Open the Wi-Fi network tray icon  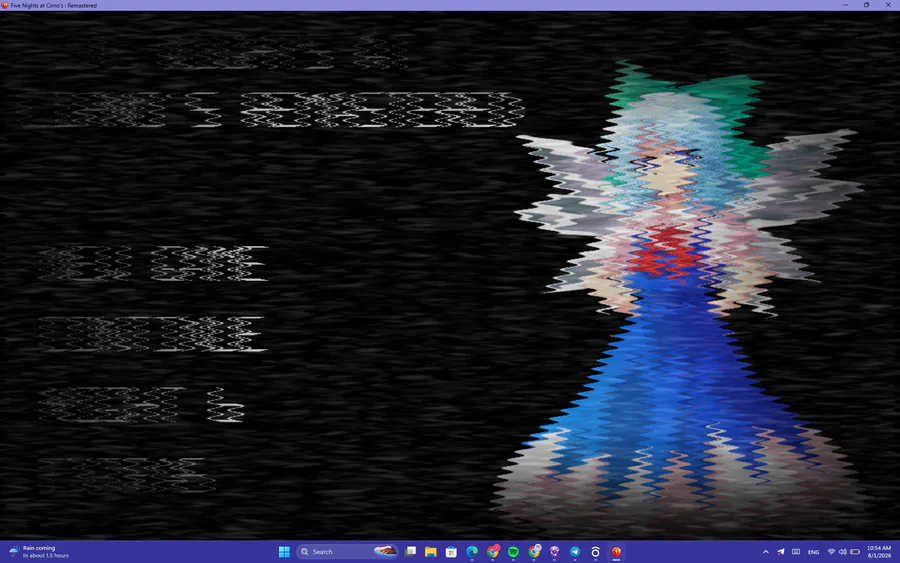click(x=831, y=552)
